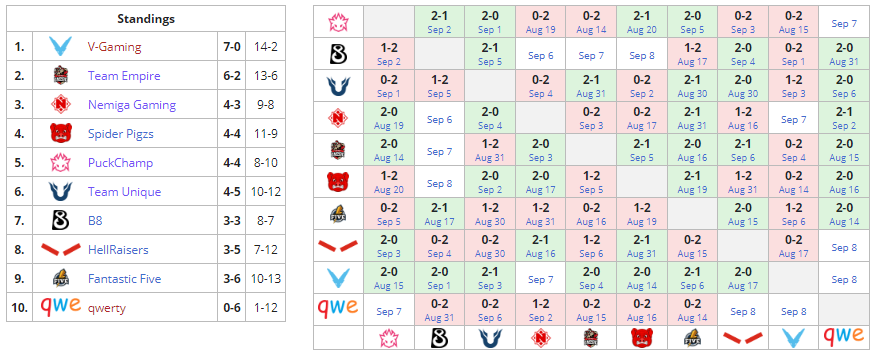
Task: Click the HellRaisers logo in standings
Action: coord(60,249)
